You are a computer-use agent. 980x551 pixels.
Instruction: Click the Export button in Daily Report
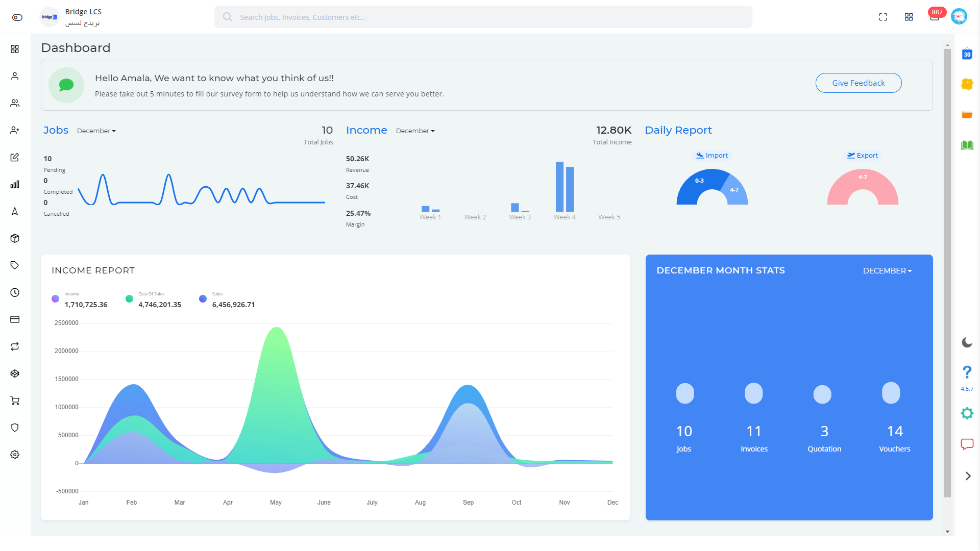point(862,156)
